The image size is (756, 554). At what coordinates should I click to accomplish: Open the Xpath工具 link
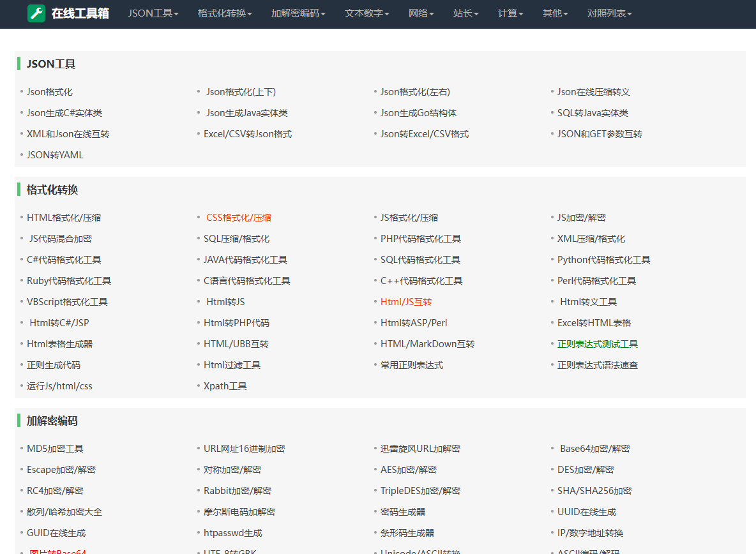click(225, 386)
